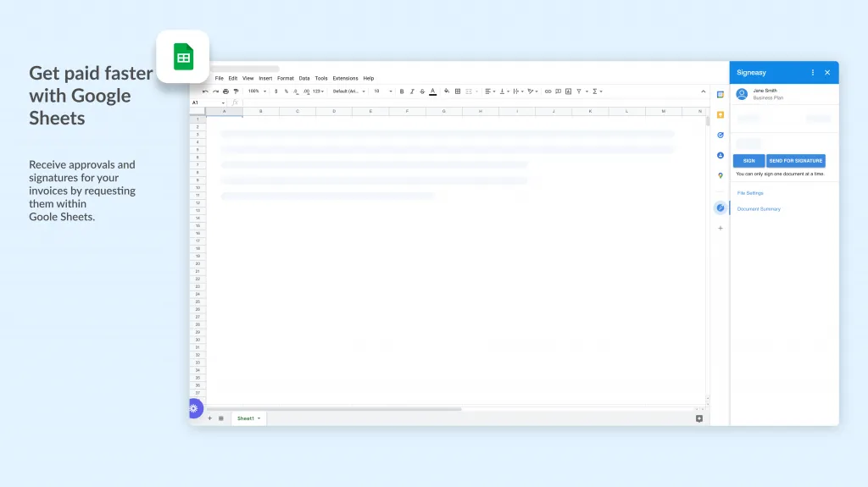Decrease decimal places icon
The height and width of the screenshot is (487, 868).
coord(296,91)
